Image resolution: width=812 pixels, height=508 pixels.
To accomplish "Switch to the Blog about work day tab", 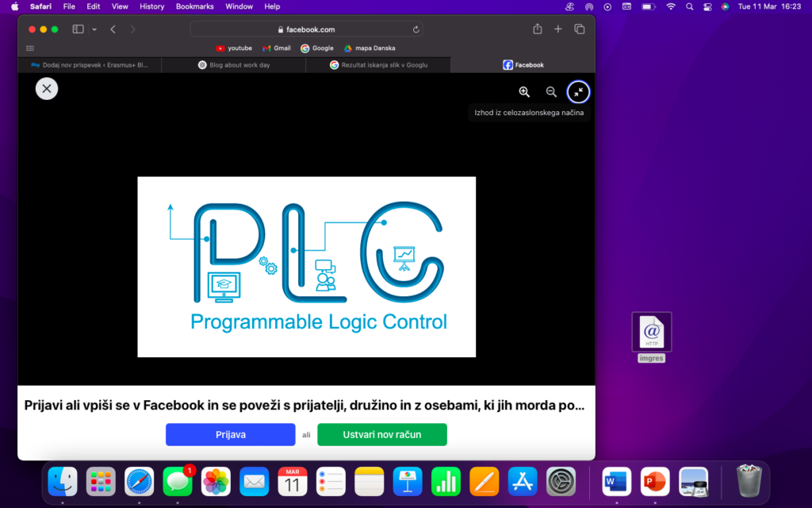I will click(x=233, y=65).
